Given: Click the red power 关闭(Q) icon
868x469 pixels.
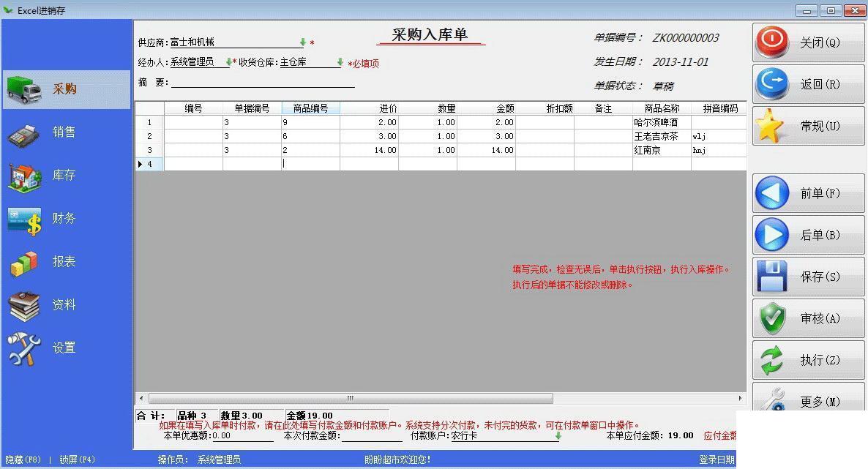Looking at the screenshot, I should [773, 42].
